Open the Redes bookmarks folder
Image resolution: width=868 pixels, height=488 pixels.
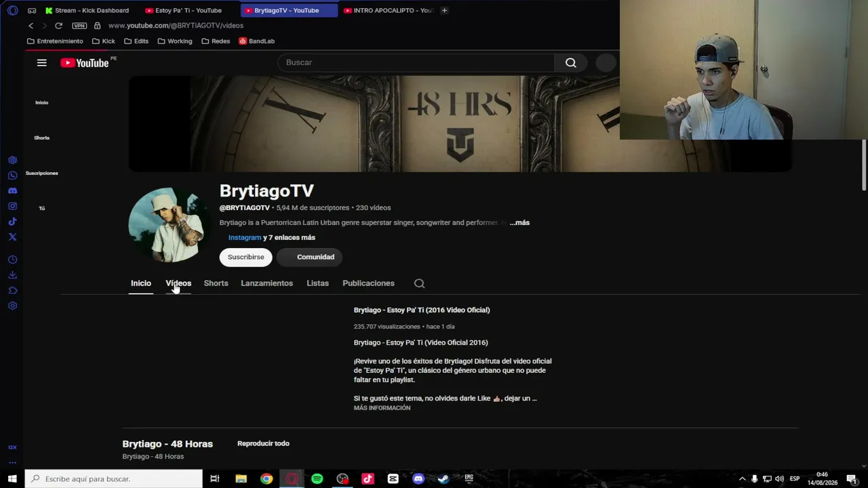(x=216, y=41)
